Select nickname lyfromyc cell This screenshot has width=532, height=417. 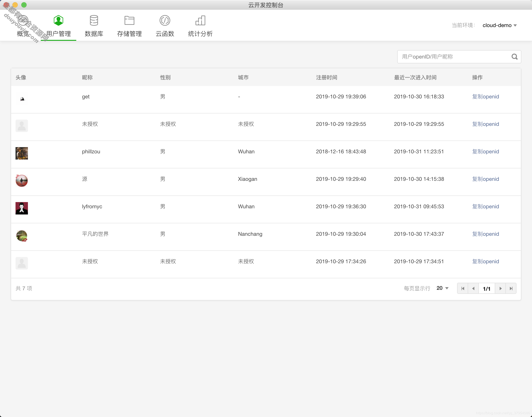[x=92, y=207]
